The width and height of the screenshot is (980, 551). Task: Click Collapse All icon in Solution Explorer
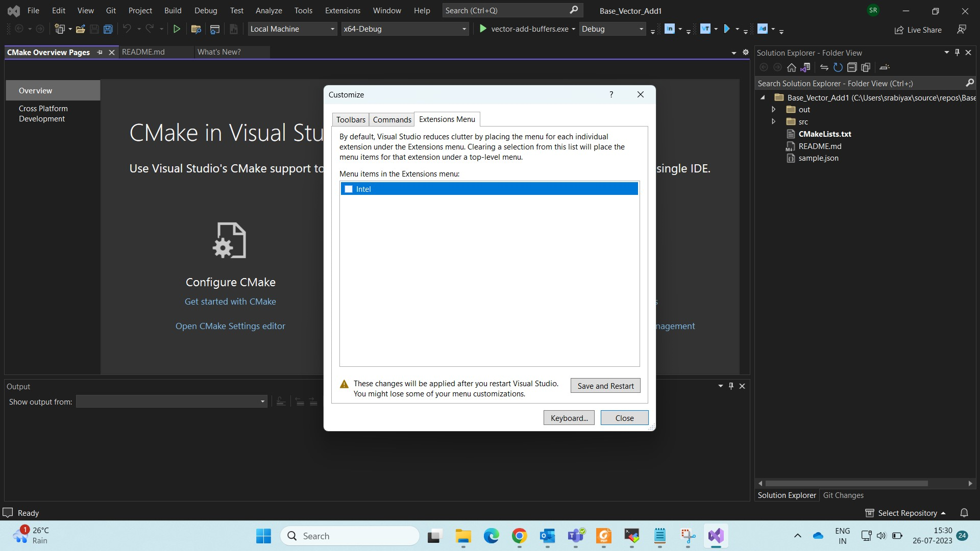click(851, 67)
